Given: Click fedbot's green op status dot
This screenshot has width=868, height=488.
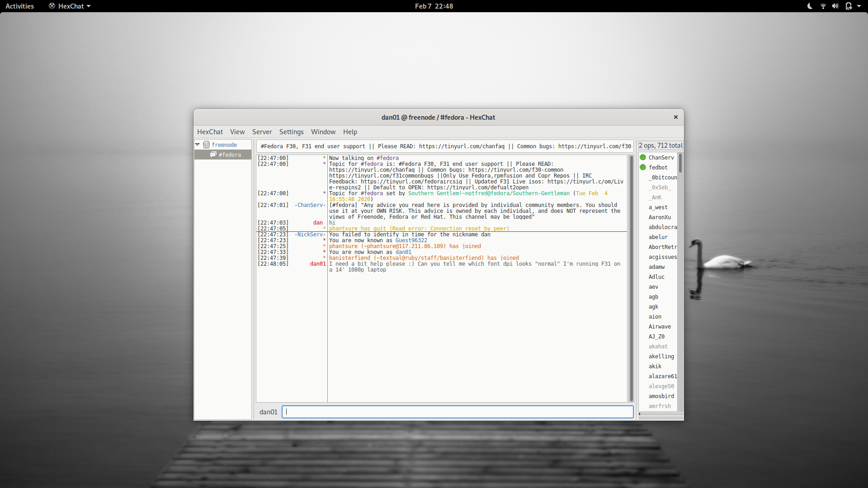Looking at the screenshot, I should pyautogui.click(x=643, y=167).
